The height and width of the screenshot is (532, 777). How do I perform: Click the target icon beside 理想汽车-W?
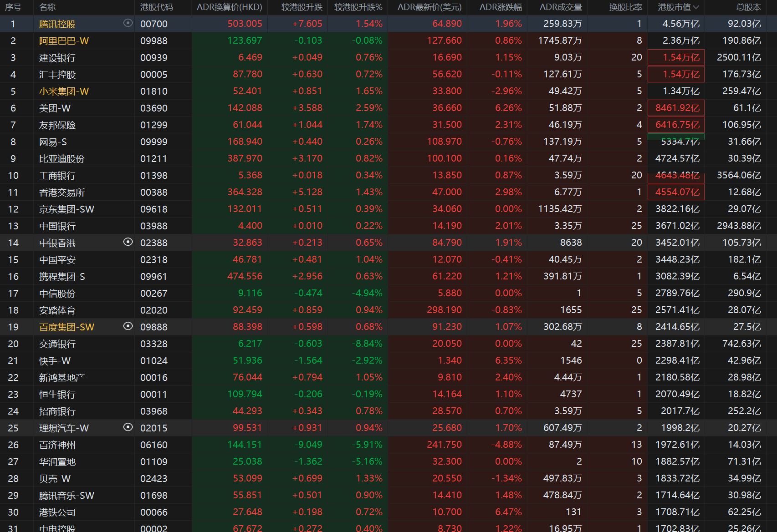pos(128,427)
